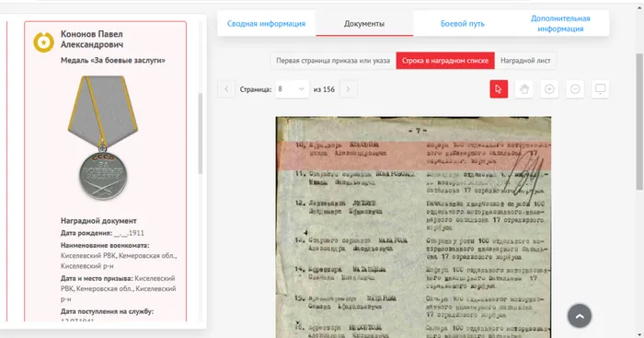
Task: Open fullscreen view with monitor icon
Action: coord(601,89)
